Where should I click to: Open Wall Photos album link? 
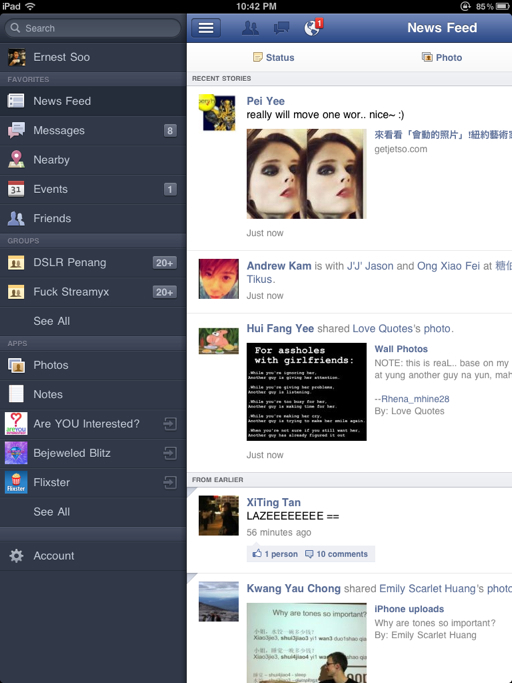tap(401, 349)
